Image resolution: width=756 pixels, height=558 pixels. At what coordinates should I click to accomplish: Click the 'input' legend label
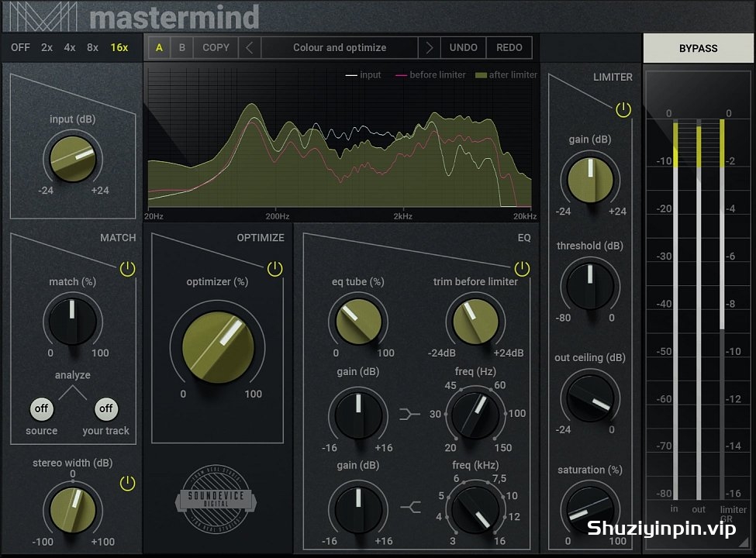pyautogui.click(x=371, y=74)
